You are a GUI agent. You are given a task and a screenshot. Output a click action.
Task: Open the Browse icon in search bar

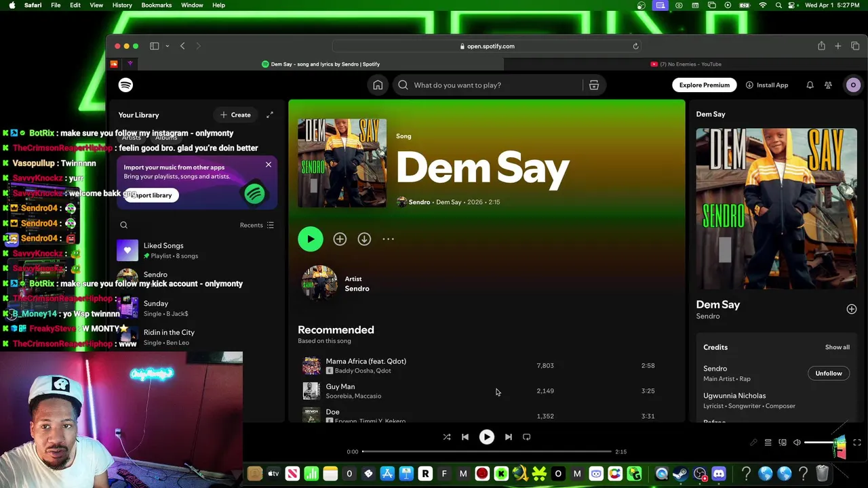point(593,85)
